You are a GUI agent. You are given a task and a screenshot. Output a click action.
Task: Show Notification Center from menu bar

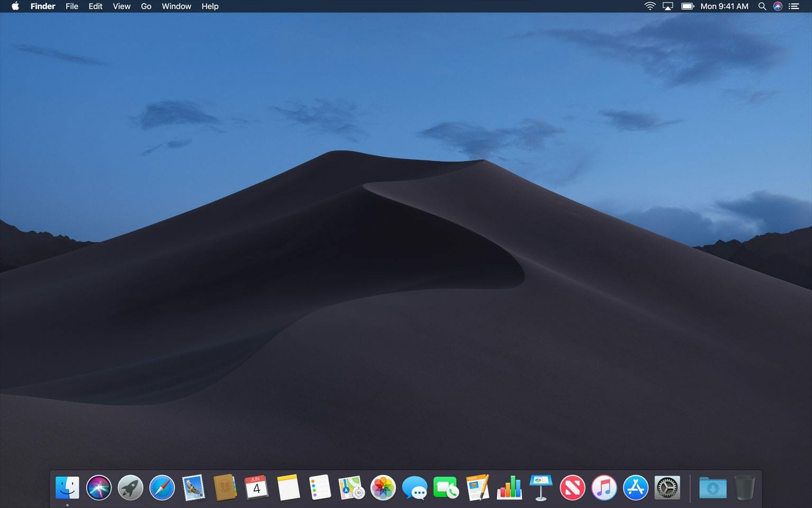[x=793, y=6]
